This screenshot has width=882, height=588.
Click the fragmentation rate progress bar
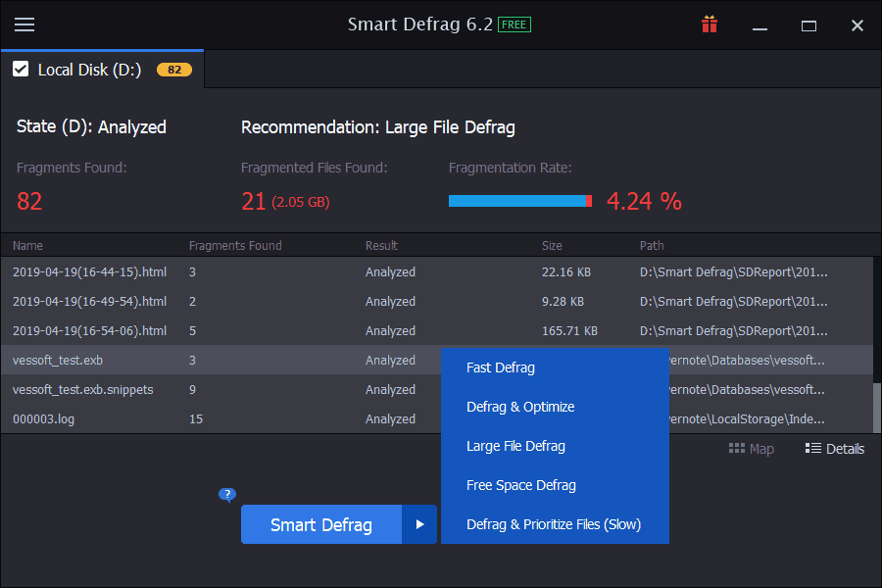(x=520, y=201)
